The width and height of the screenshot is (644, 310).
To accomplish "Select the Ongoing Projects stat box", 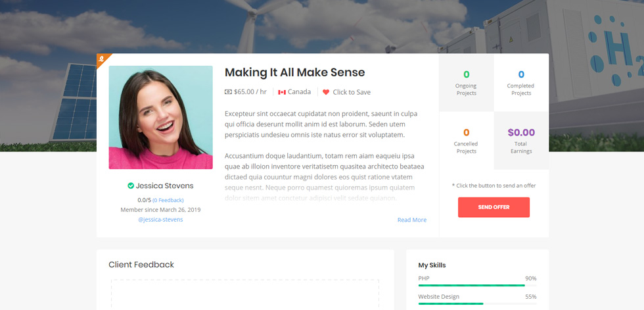I will pyautogui.click(x=466, y=83).
